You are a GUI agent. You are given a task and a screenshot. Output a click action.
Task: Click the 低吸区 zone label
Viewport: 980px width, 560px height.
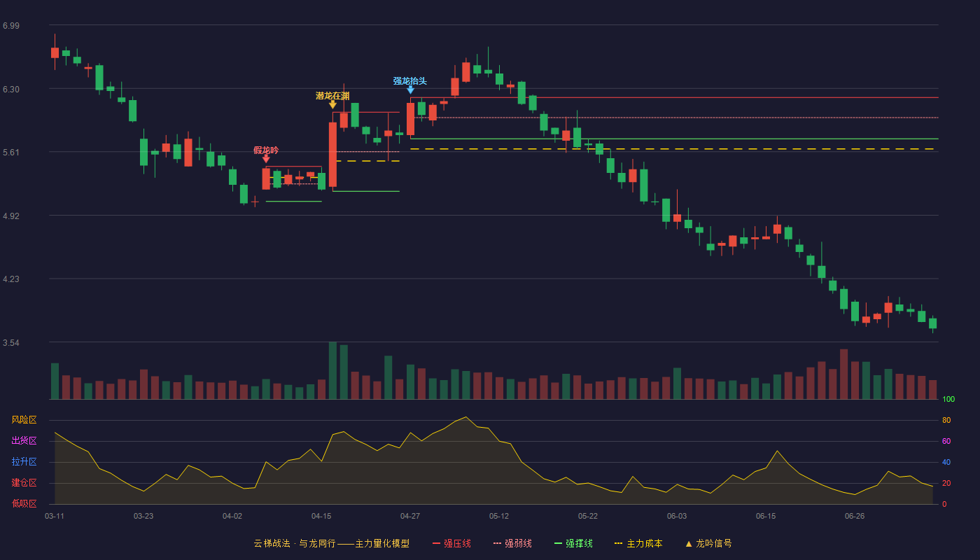coord(24,503)
